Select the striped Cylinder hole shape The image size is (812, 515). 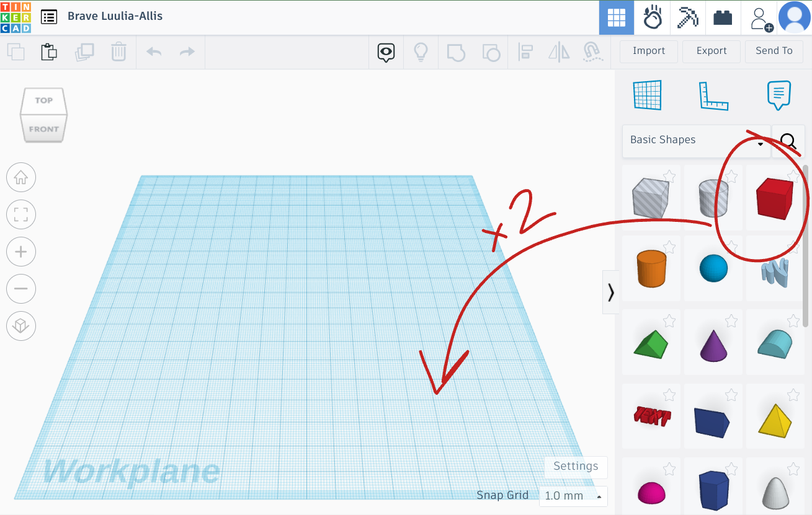click(713, 197)
